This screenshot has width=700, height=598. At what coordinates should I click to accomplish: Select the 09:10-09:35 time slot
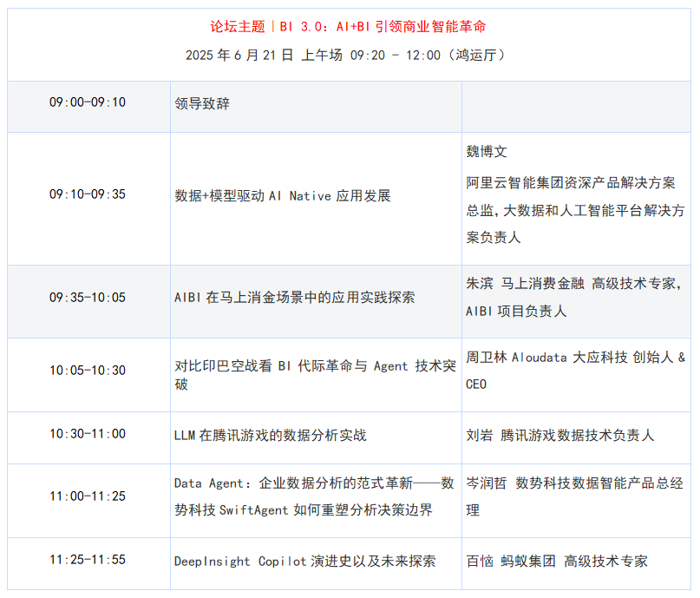tap(88, 194)
